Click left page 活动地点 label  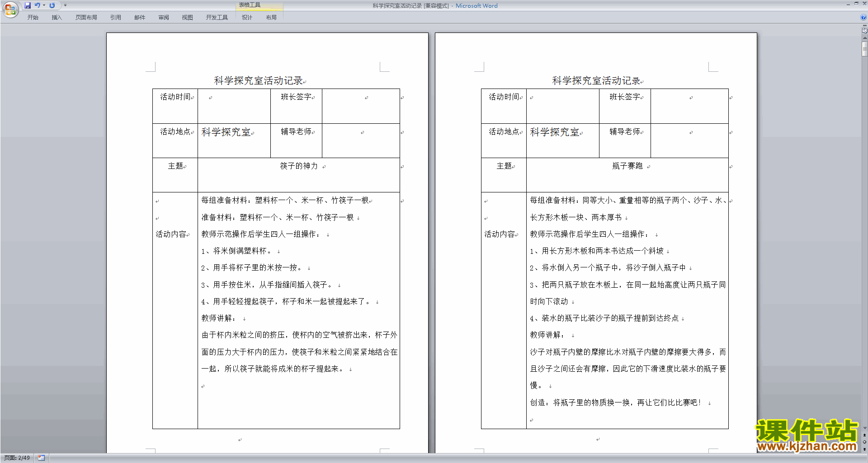[x=175, y=132]
